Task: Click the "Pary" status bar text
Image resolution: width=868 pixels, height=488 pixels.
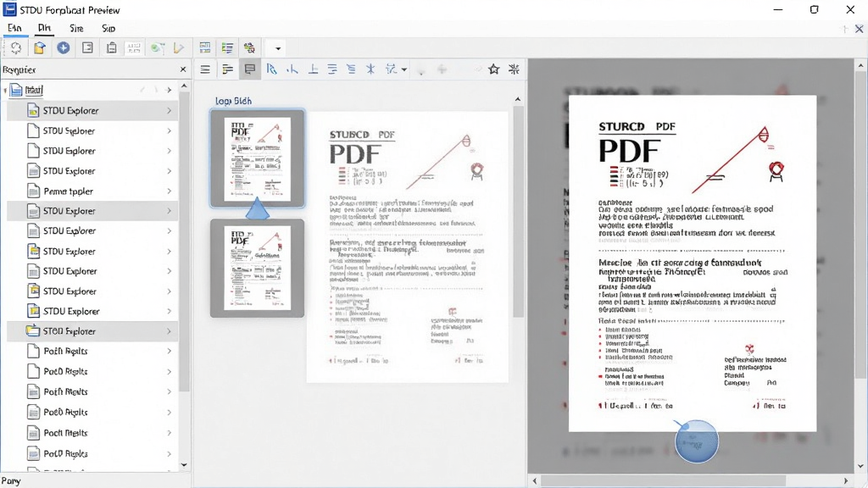Action: 10,481
